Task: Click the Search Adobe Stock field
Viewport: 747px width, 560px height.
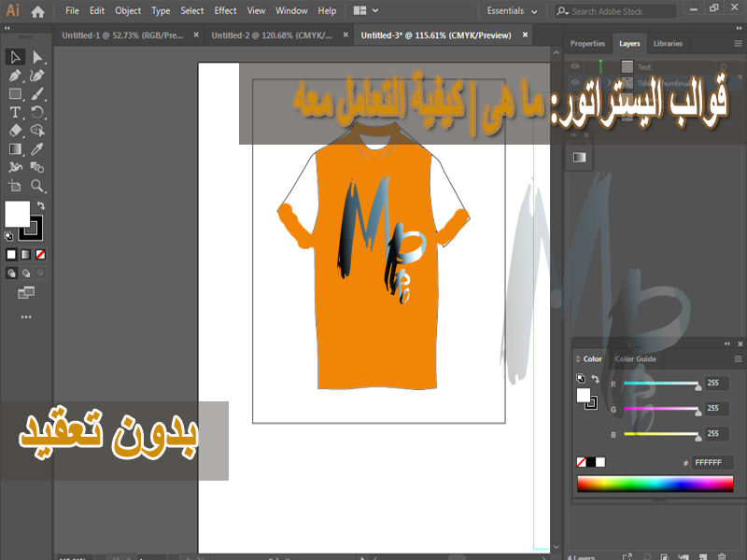Action: (x=615, y=11)
